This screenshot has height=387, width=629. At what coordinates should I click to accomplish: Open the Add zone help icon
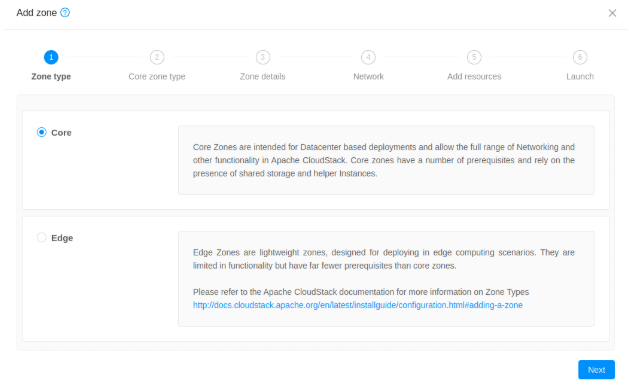coord(65,12)
